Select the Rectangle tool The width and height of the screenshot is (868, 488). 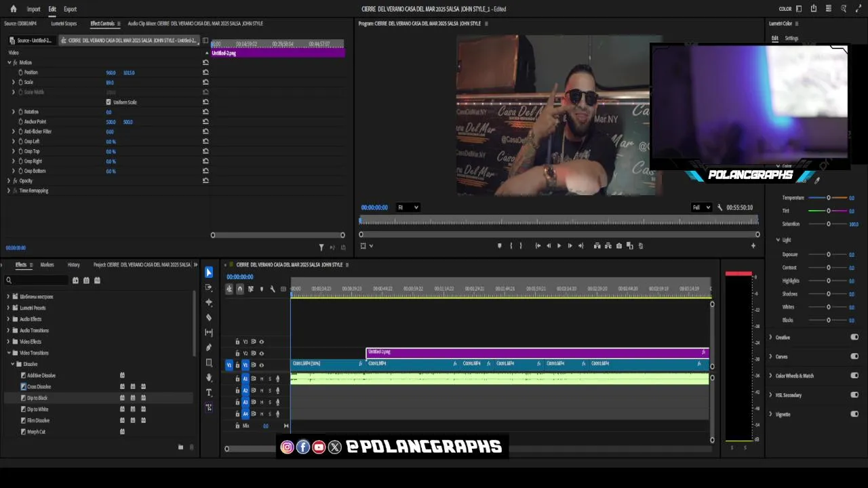pos(209,363)
